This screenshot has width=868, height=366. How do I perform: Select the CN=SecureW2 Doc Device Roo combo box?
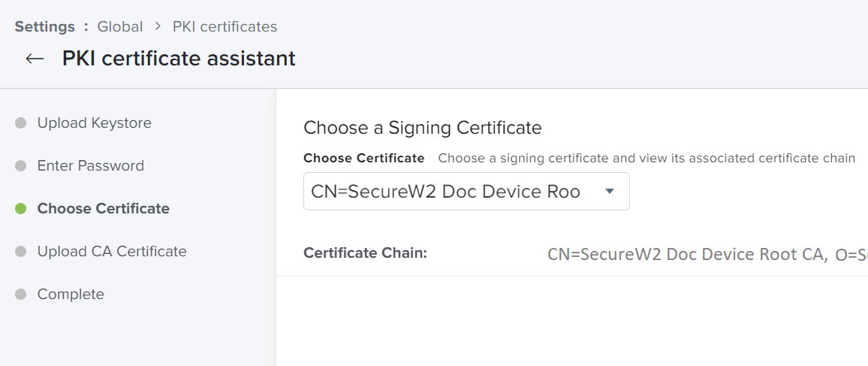pos(466,191)
